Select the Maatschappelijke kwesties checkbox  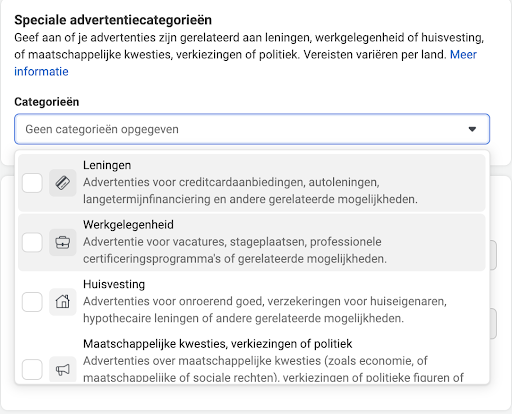[32, 369]
